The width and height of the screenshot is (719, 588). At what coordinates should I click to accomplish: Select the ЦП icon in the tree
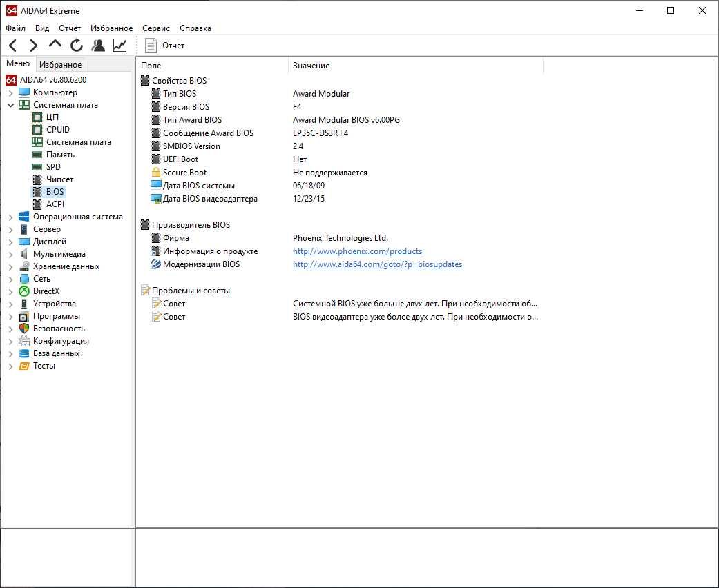[x=37, y=117]
